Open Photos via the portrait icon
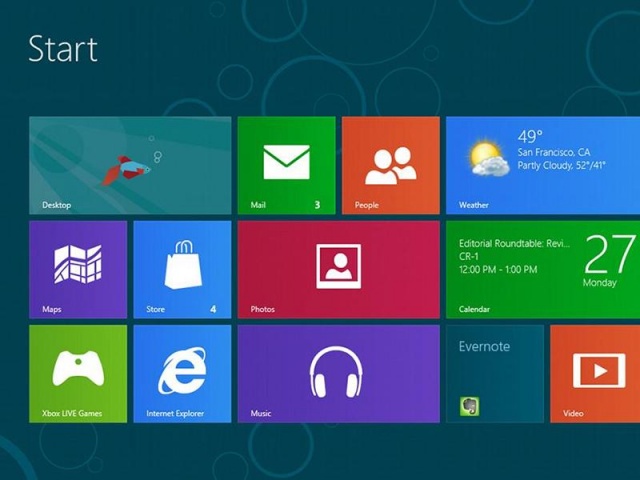Viewport: 640px width, 480px height. click(338, 265)
